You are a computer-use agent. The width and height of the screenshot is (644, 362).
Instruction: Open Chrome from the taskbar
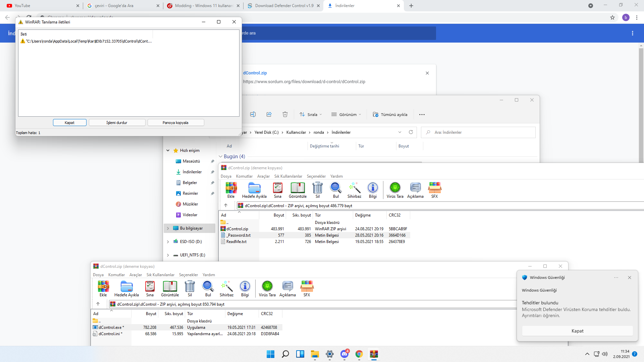[x=359, y=354]
